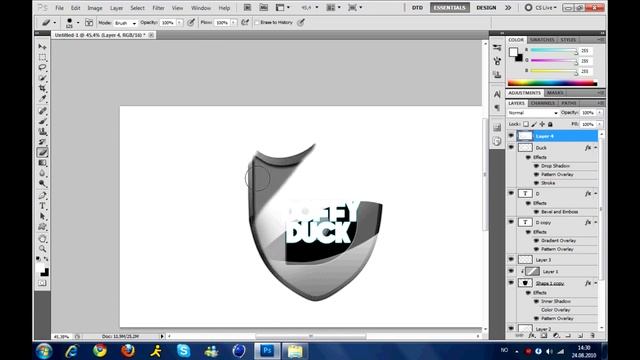640x360 pixels.
Task: Select the History Brush tool
Action: pyautogui.click(x=42, y=142)
